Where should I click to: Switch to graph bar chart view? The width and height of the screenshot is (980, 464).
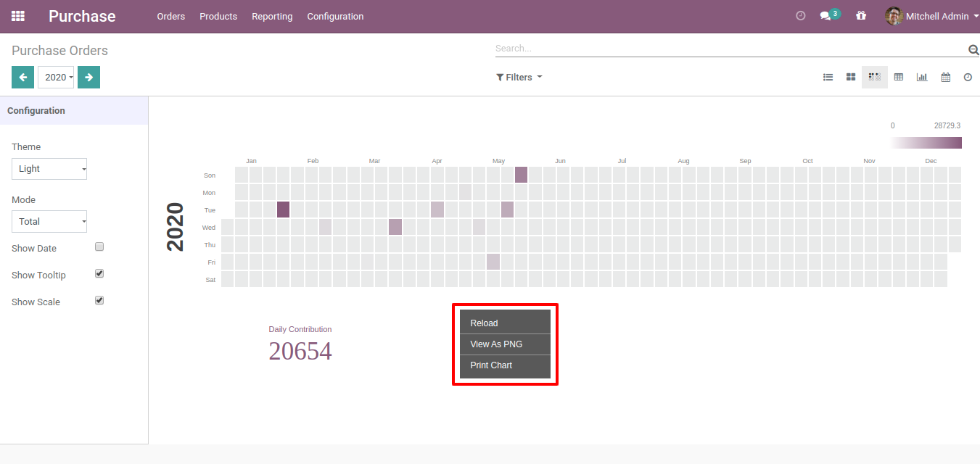click(922, 77)
